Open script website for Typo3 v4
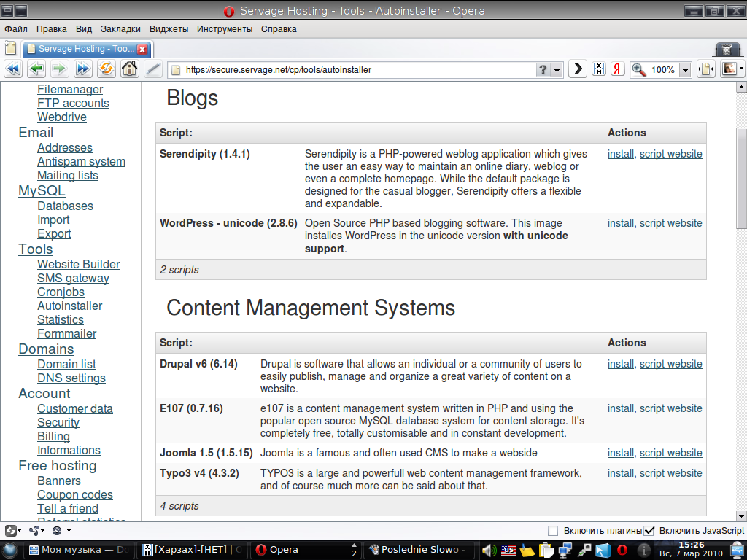The width and height of the screenshot is (747, 560). tap(671, 473)
